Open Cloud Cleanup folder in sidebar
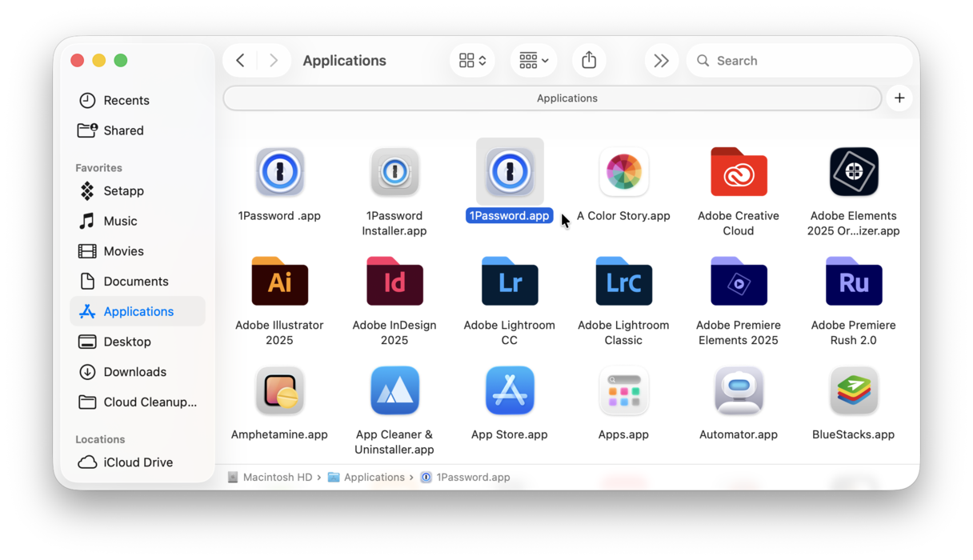The height and width of the screenshot is (560, 973). click(x=138, y=402)
